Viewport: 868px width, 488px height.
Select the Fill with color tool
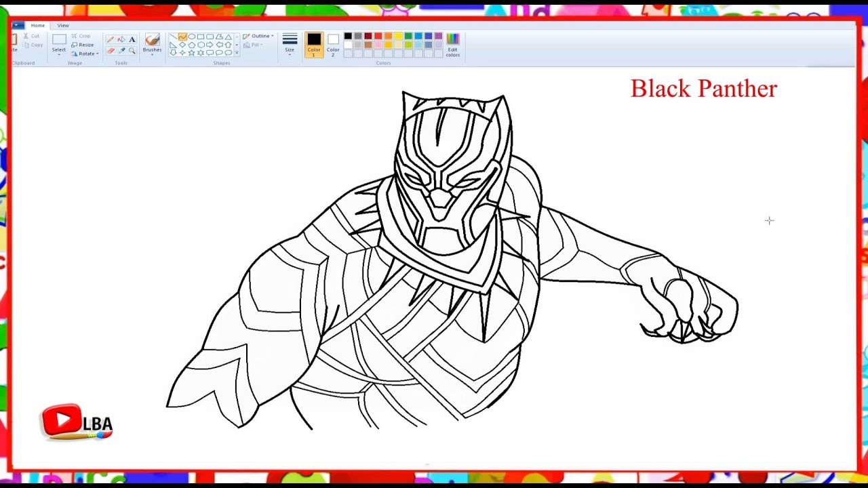pyautogui.click(x=121, y=39)
